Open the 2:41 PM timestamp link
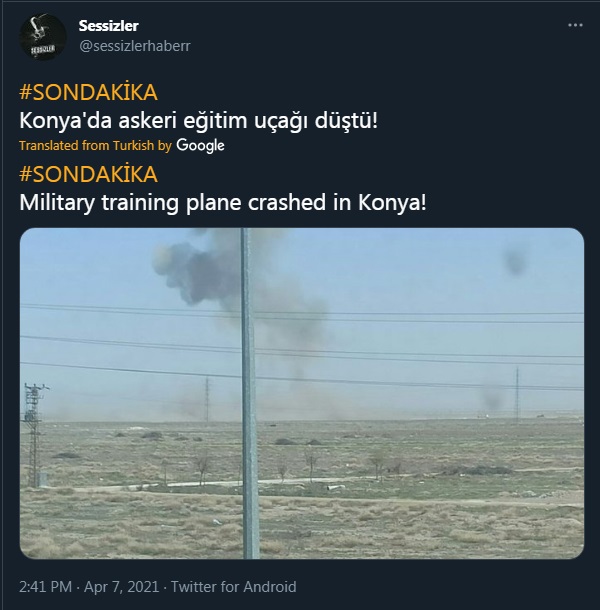This screenshot has height=610, width=600. coord(46,587)
